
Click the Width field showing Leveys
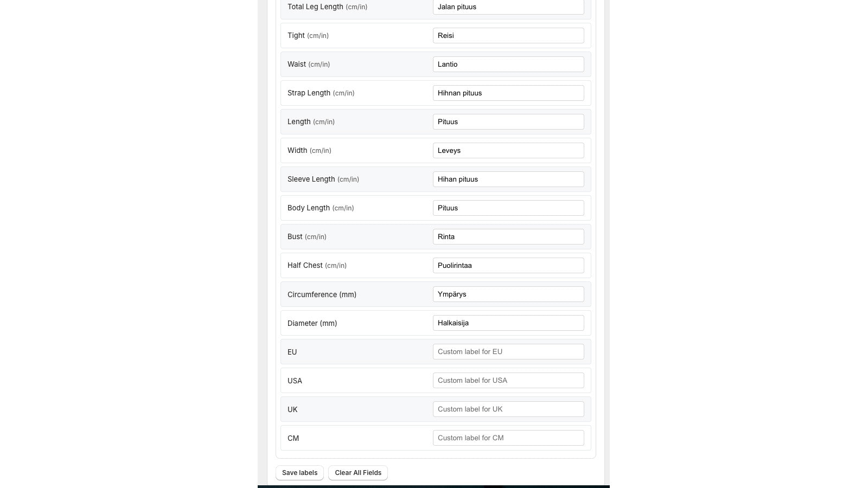[x=508, y=151]
